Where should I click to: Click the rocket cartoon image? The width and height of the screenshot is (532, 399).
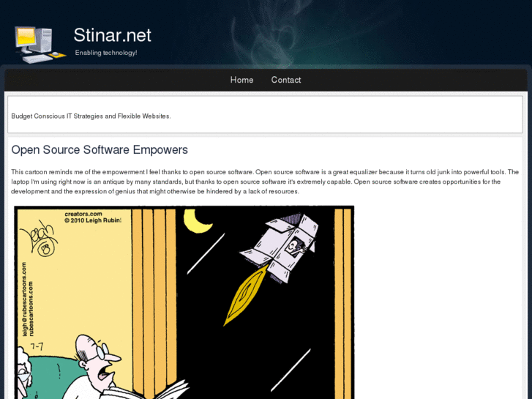pyautogui.click(x=184, y=302)
